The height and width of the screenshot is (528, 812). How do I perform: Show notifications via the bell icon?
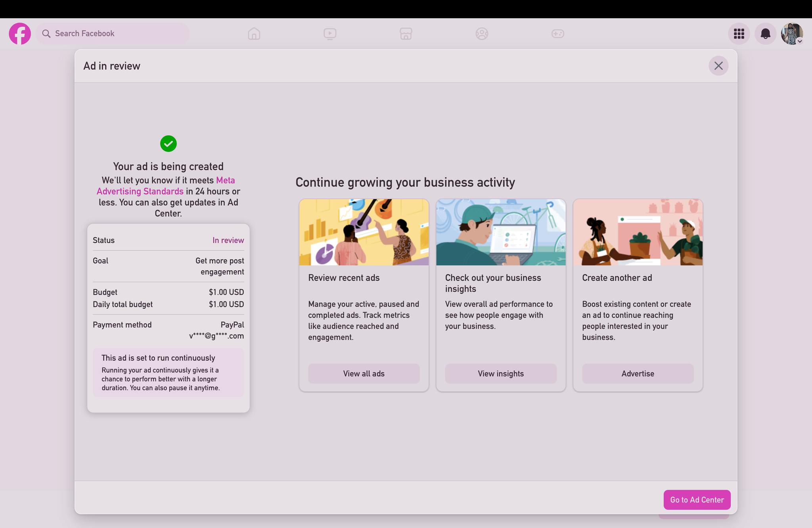click(x=766, y=34)
